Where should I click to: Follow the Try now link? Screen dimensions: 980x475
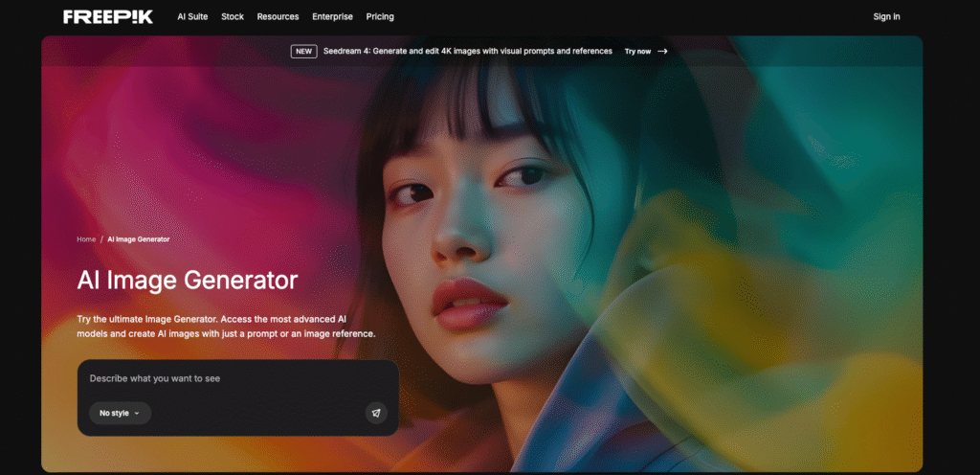[x=637, y=52]
